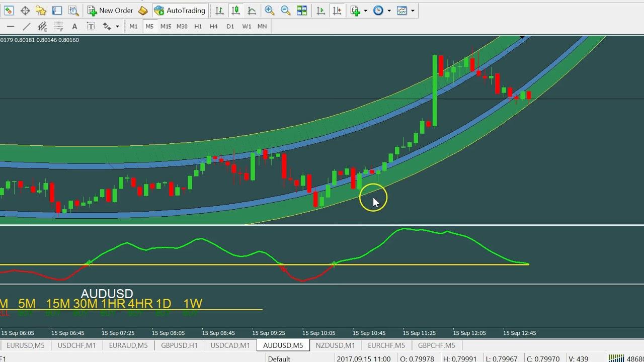Click the chart Templates icon
The height and width of the screenshot is (362, 644).
pos(402,10)
